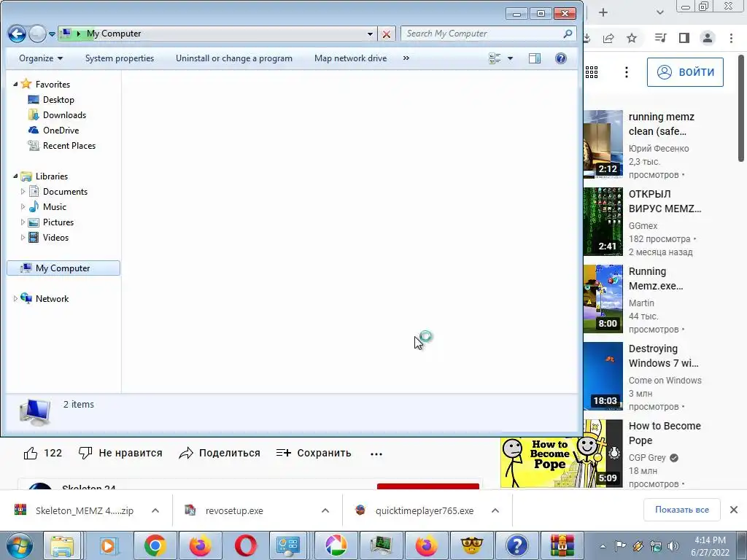Click Не нравится dislike button
This screenshot has width=747, height=560.
point(120,453)
